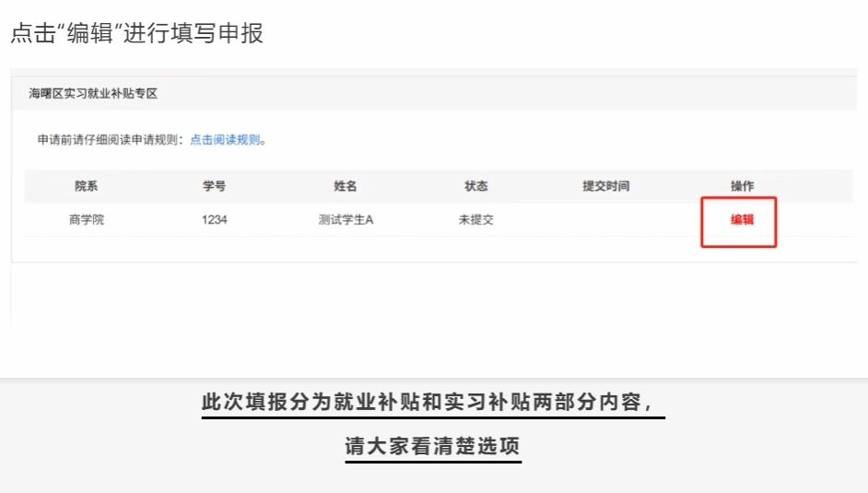Click the student name 测试学生A
Screen dimensions: 868x493
(x=345, y=220)
